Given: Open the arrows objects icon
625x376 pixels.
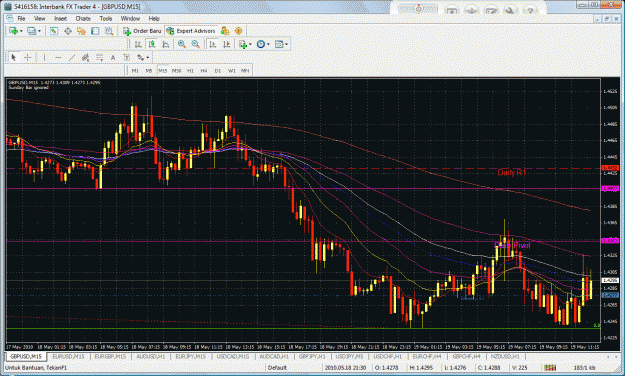Looking at the screenshot, I should pos(140,58).
